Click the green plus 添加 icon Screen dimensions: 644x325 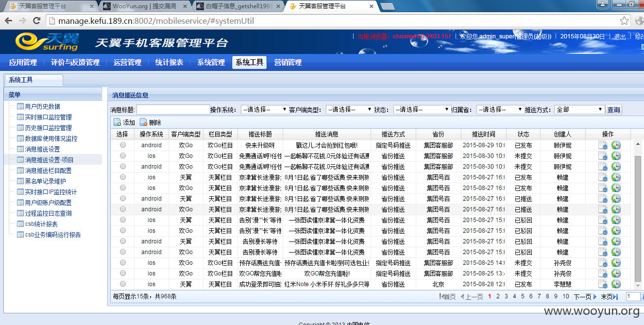click(x=118, y=122)
